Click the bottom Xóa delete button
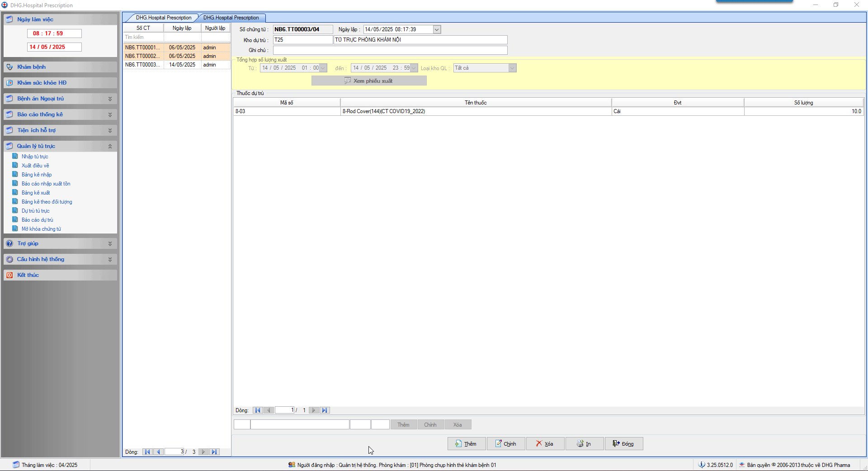Screen dimensions: 868x471 coord(545,444)
